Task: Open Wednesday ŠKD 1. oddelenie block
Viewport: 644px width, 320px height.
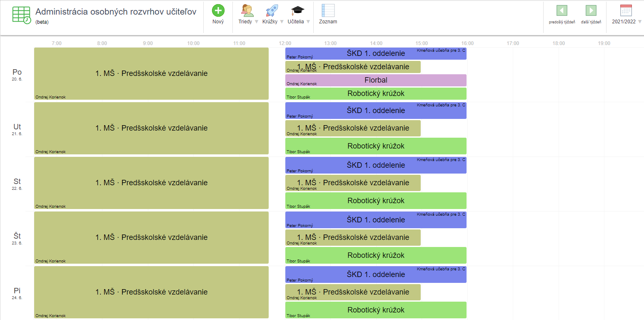Action: coord(376,165)
